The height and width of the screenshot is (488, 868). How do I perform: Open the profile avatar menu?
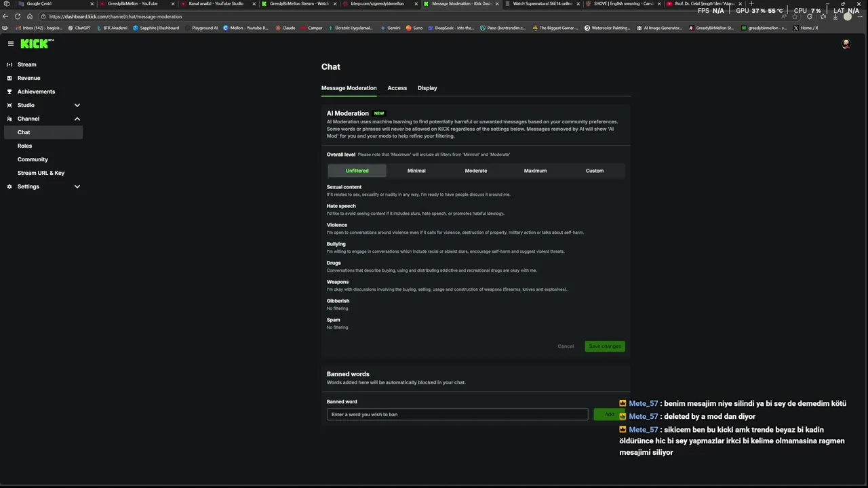(x=846, y=43)
